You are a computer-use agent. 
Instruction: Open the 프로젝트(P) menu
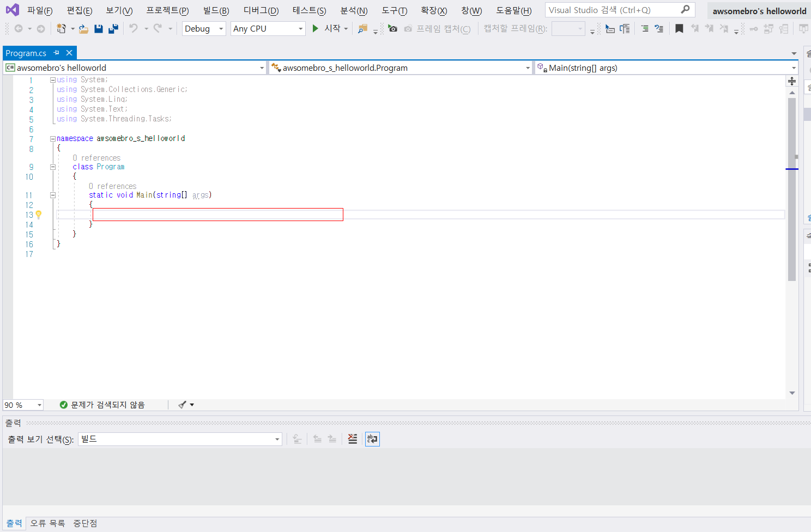click(167, 10)
